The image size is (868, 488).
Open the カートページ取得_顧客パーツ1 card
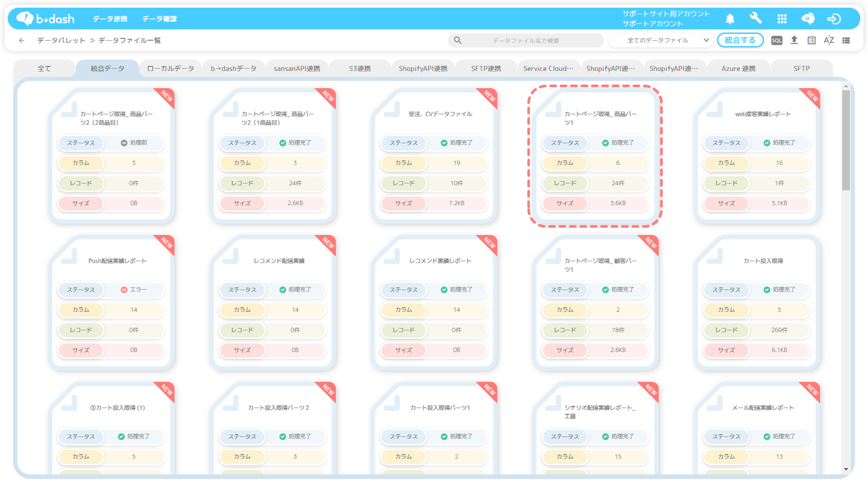click(595, 303)
